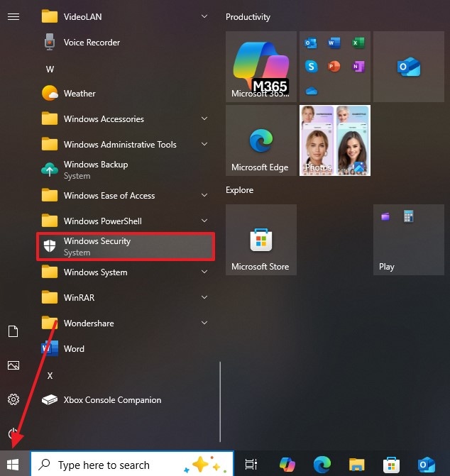Open the large Outlook tile

[x=409, y=67]
